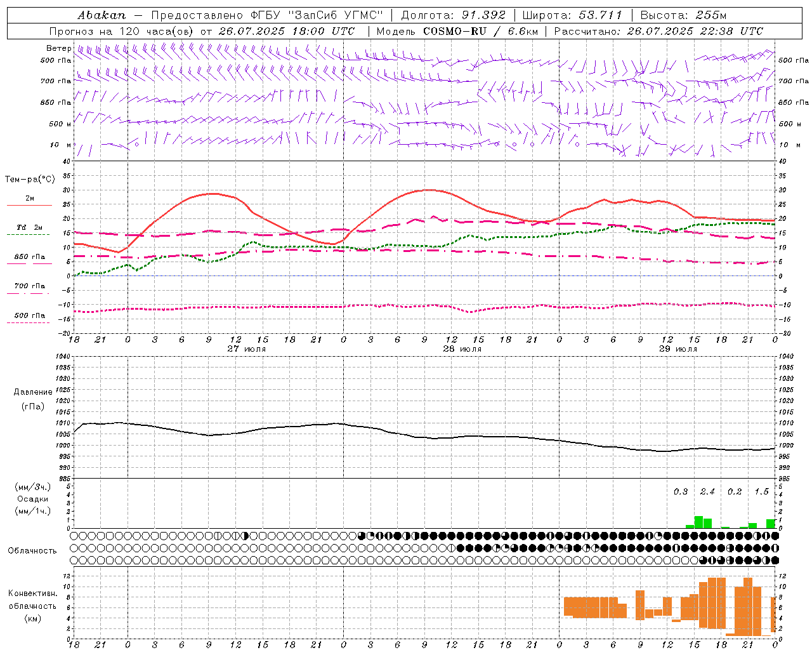Click "Рассчитано: 26.07.2025 22:38 UTC" timestamp
812x650 pixels.
(658, 31)
